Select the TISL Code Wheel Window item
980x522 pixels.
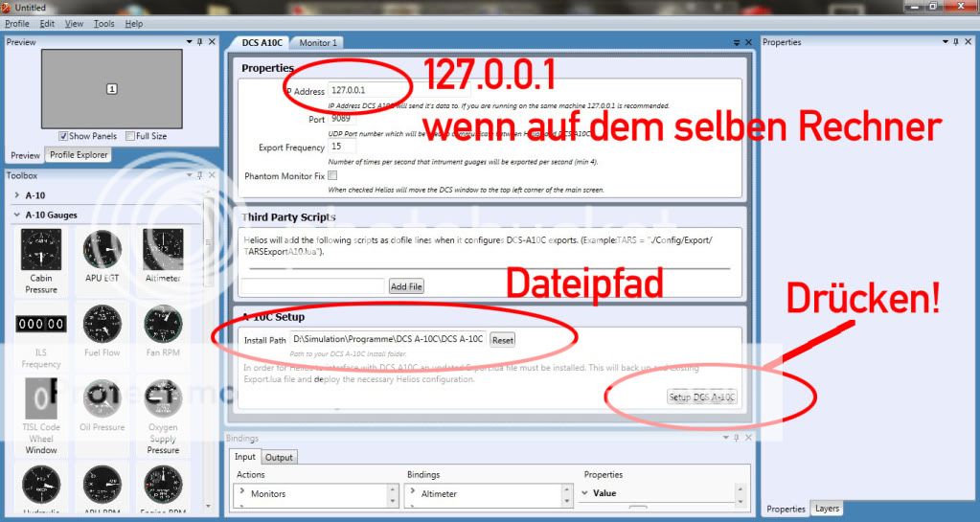pyautogui.click(x=41, y=416)
